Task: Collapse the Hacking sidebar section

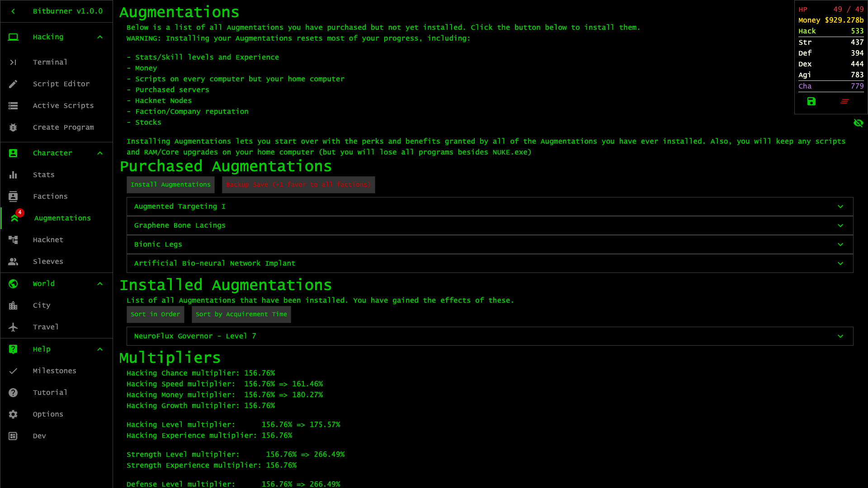Action: click(100, 37)
